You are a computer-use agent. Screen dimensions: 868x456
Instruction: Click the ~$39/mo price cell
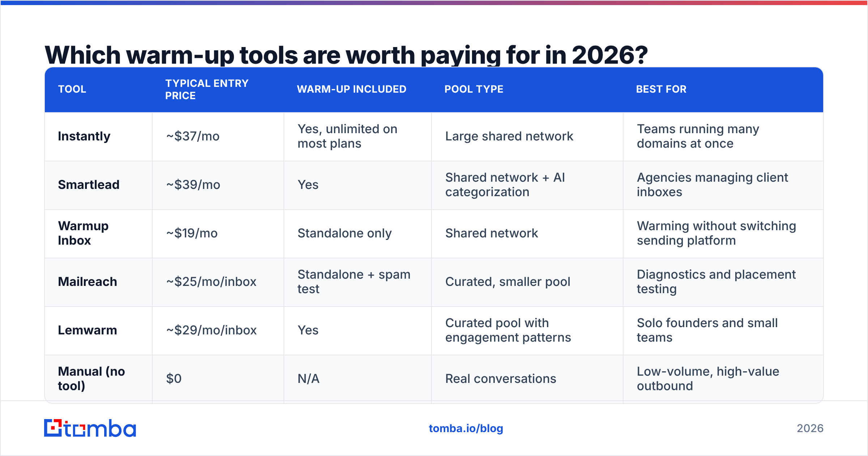coord(218,185)
